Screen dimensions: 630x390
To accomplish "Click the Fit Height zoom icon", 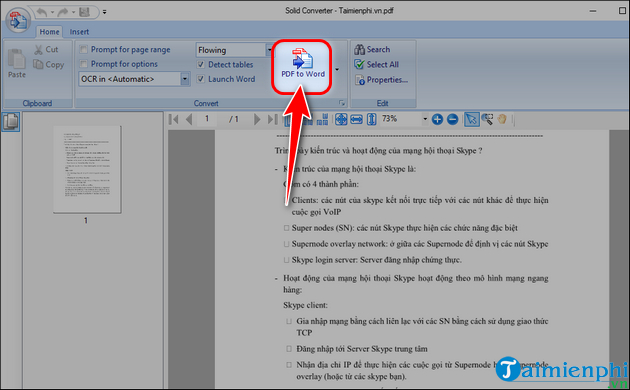I will pyautogui.click(x=372, y=119).
